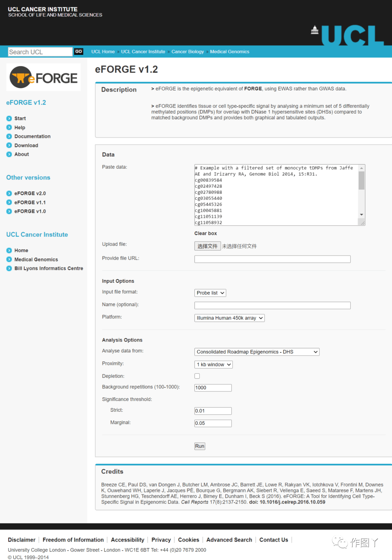Open the Start sidebar link
392x560 pixels.
click(x=20, y=118)
